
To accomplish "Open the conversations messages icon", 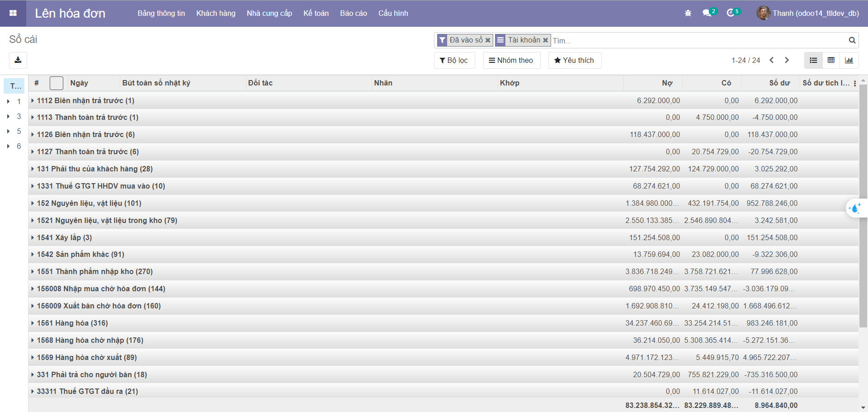I will tap(707, 13).
